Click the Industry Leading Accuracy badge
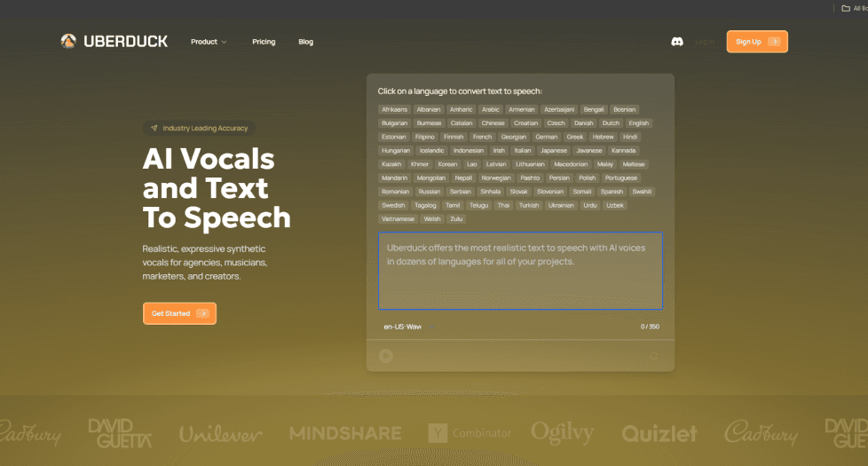This screenshot has width=868, height=466. pyautogui.click(x=200, y=128)
